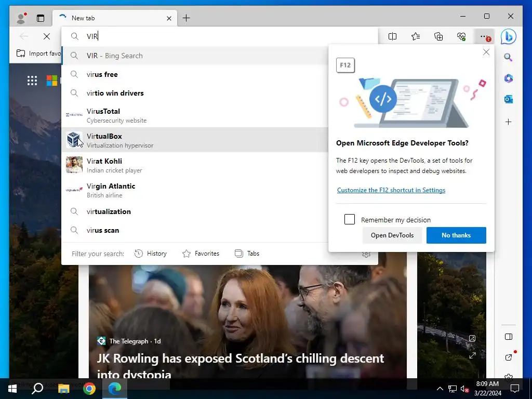The height and width of the screenshot is (399, 532).
Task: Open the external link sidebar icon
Action: click(x=508, y=357)
